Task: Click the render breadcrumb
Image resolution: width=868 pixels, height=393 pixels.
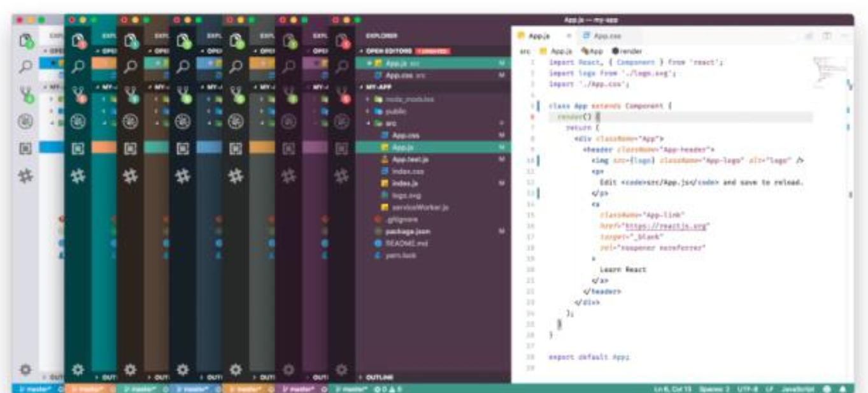Action: (627, 51)
